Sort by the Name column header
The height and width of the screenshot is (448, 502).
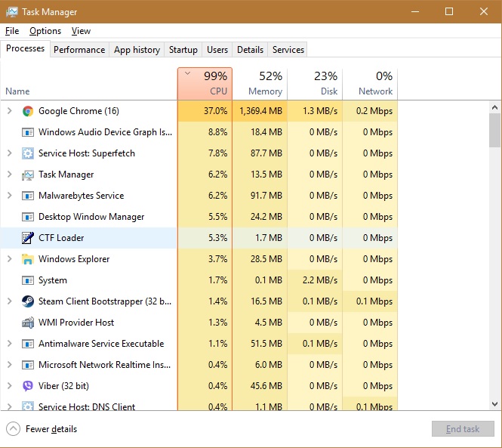(x=88, y=84)
